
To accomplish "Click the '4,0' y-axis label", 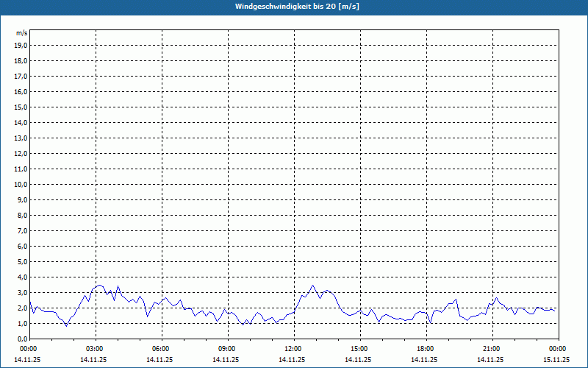I will tap(22, 277).
